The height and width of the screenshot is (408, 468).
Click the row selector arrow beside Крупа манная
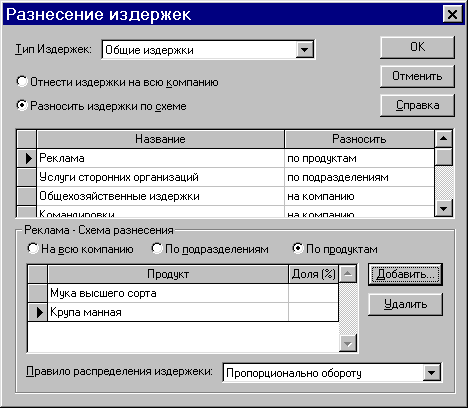37,312
